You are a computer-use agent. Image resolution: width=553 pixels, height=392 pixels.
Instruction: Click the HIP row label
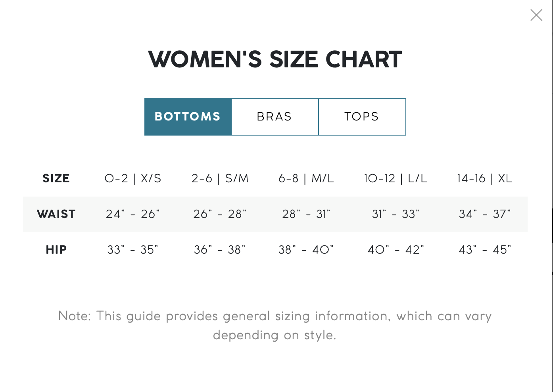(x=56, y=250)
